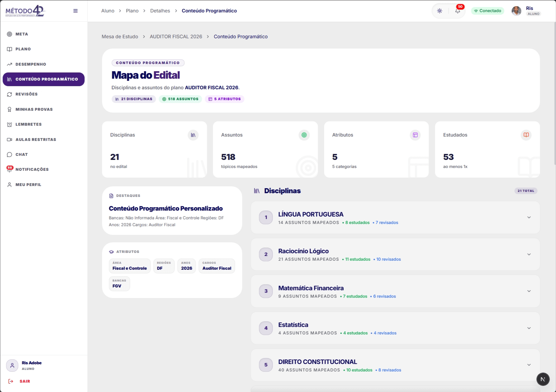Click Mesa de Estudo breadcrumb link
The height and width of the screenshot is (392, 556).
point(120,37)
